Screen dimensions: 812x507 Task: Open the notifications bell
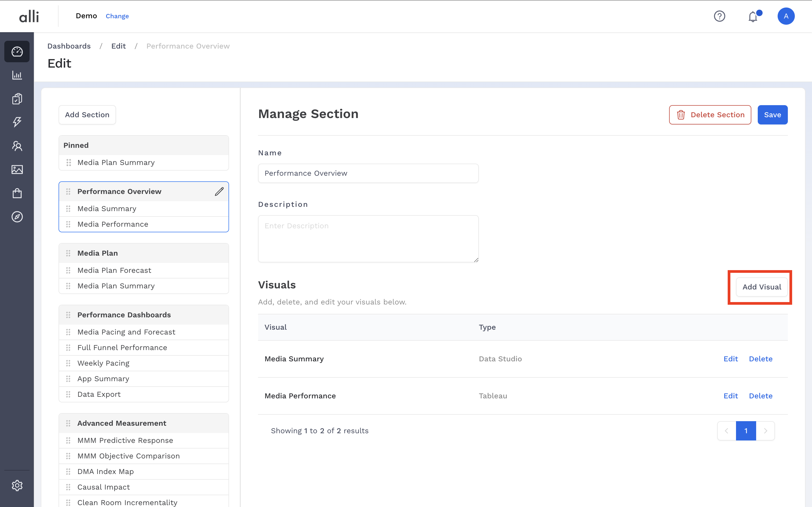[x=753, y=16]
